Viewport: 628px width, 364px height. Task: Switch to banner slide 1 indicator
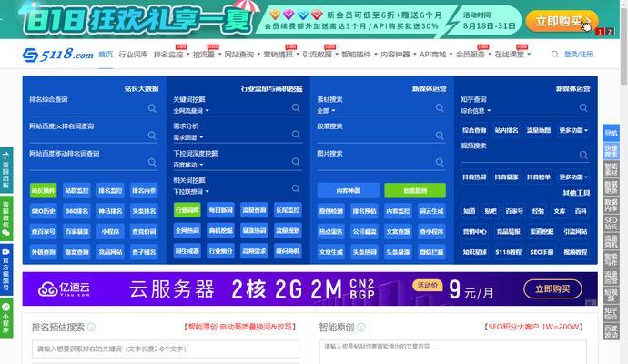[600, 32]
